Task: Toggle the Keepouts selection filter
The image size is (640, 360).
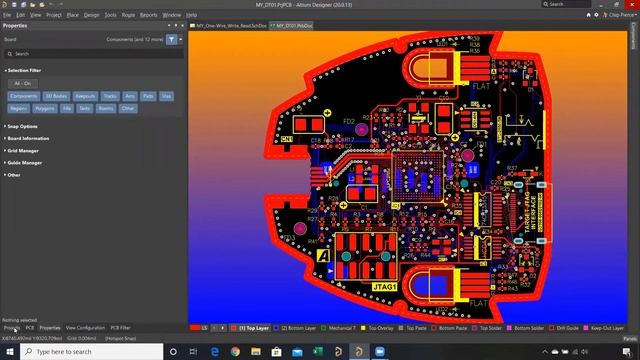Action: [x=85, y=96]
